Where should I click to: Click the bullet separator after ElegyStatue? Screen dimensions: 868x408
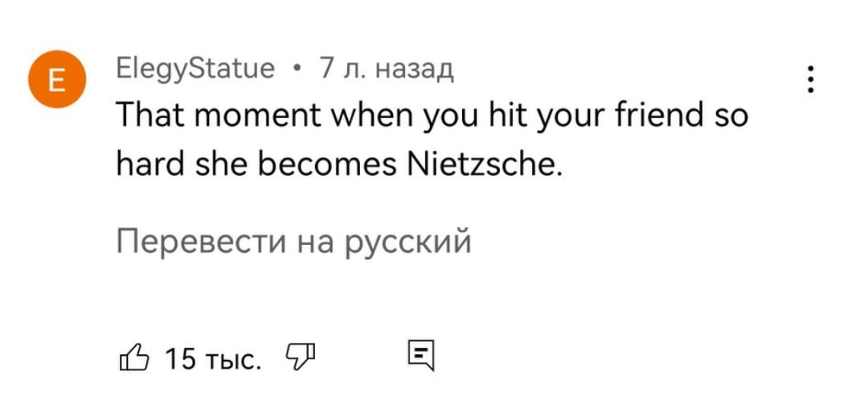297,70
